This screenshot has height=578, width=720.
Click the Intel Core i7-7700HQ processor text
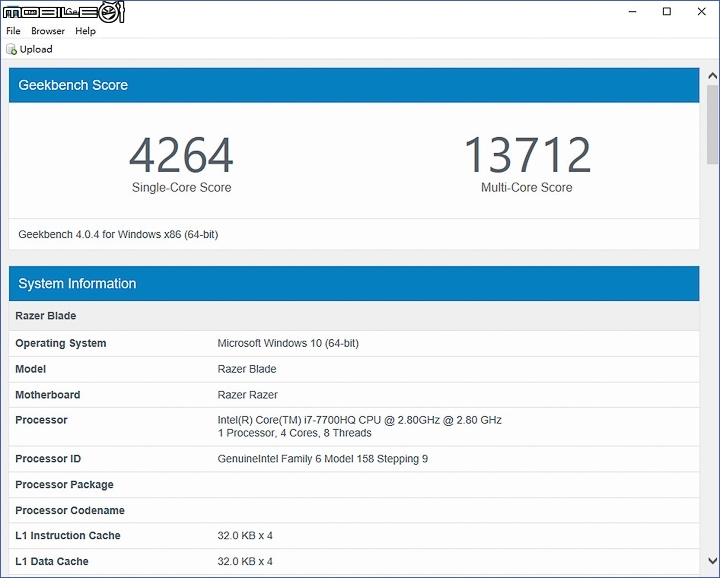click(360, 420)
